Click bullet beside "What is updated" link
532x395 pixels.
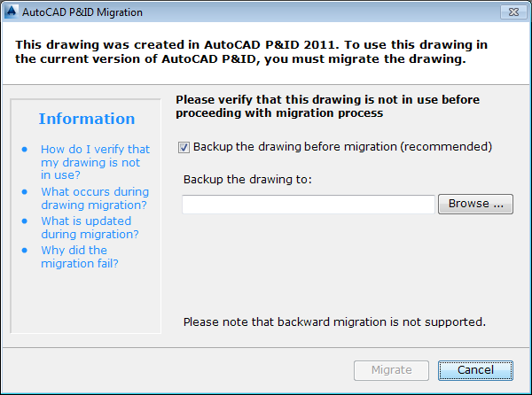[25, 221]
